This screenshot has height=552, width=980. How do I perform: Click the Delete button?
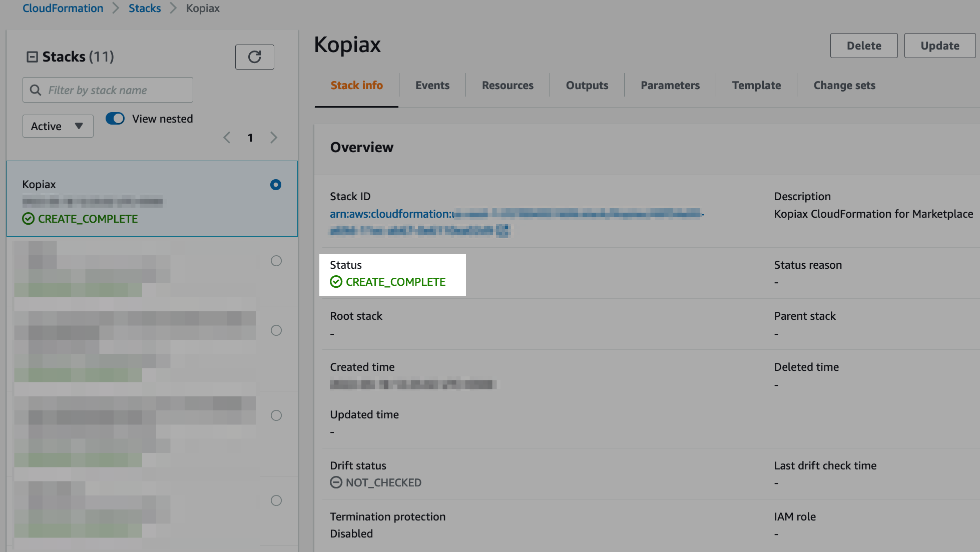coord(864,46)
